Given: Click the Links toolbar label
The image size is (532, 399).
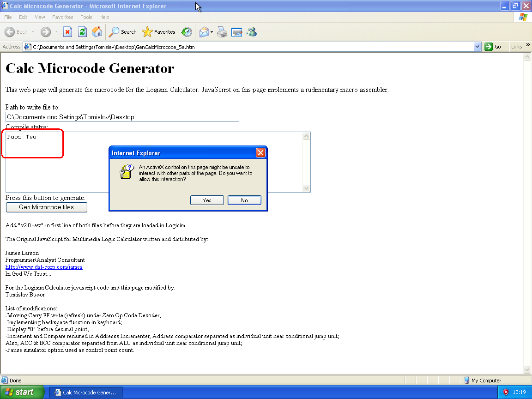Looking at the screenshot, I should [x=516, y=47].
